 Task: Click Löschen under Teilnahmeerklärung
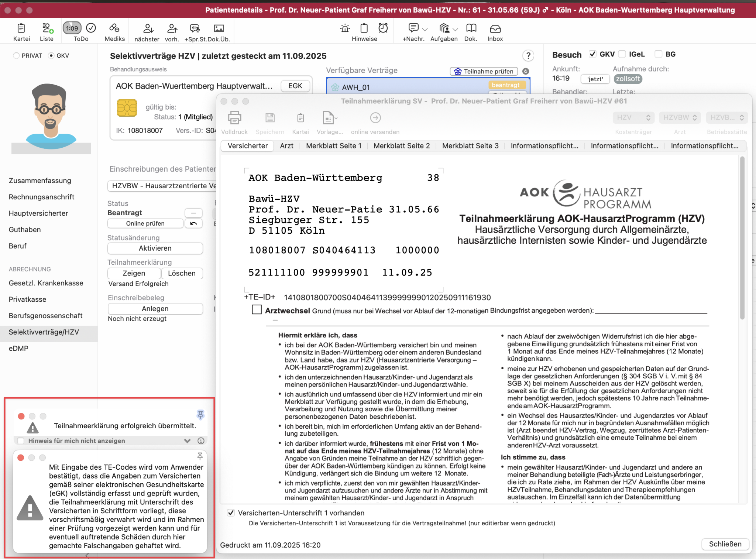(182, 273)
